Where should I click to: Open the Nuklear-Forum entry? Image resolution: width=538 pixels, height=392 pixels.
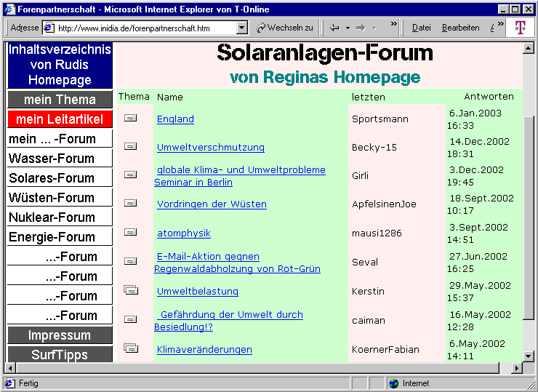(60, 217)
